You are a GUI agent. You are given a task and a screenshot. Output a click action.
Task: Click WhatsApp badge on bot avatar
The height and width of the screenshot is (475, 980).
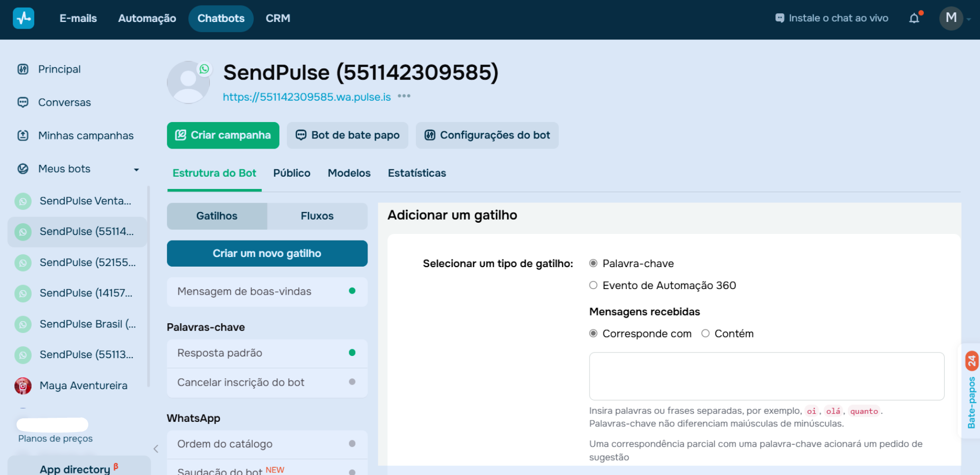pos(204,69)
